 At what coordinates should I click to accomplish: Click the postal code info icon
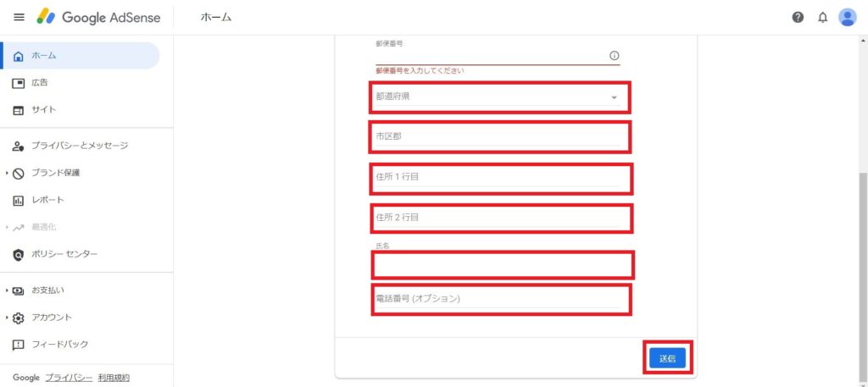tap(614, 55)
